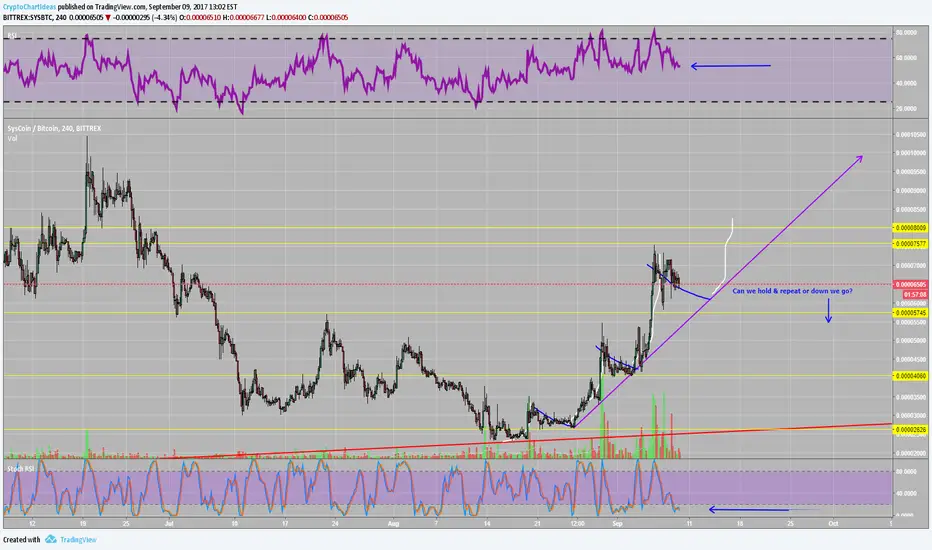Screen dimensions: 932x550
Task: Click the -0.00000295 (-4.34%) change text
Action: click(x=145, y=18)
